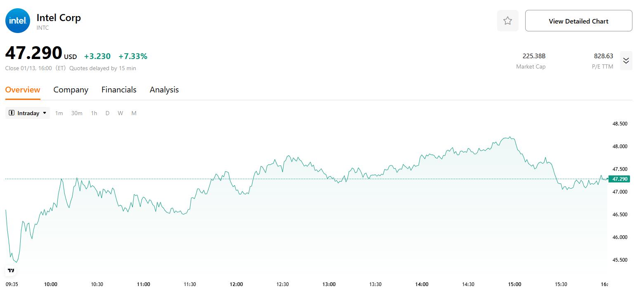Screen dimensions: 644x298
Task: Choose the 1h chart interval
Action: pyautogui.click(x=94, y=113)
